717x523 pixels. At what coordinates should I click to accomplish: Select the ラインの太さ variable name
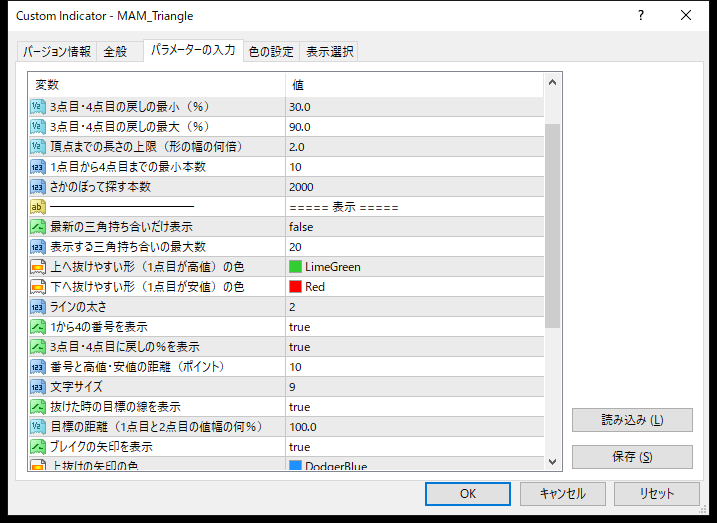click(x=78, y=307)
